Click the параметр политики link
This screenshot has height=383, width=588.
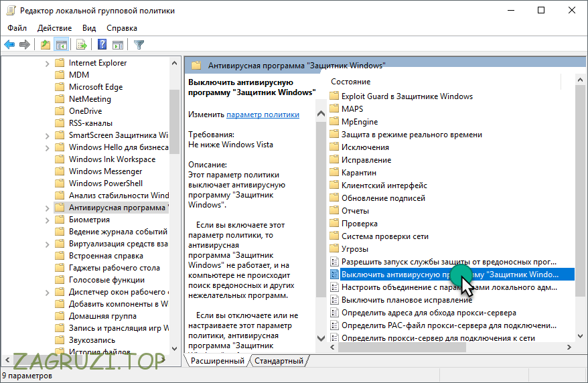263,114
